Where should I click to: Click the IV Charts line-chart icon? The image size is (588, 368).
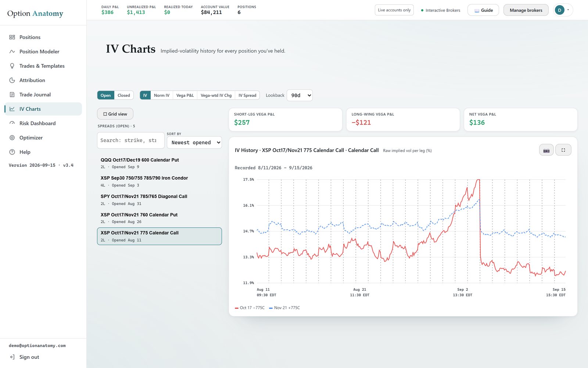coord(12,109)
